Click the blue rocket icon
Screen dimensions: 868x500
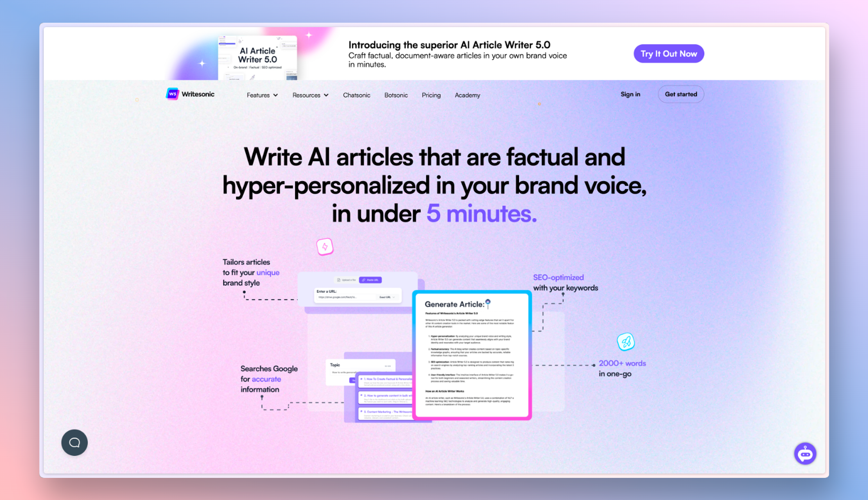626,342
